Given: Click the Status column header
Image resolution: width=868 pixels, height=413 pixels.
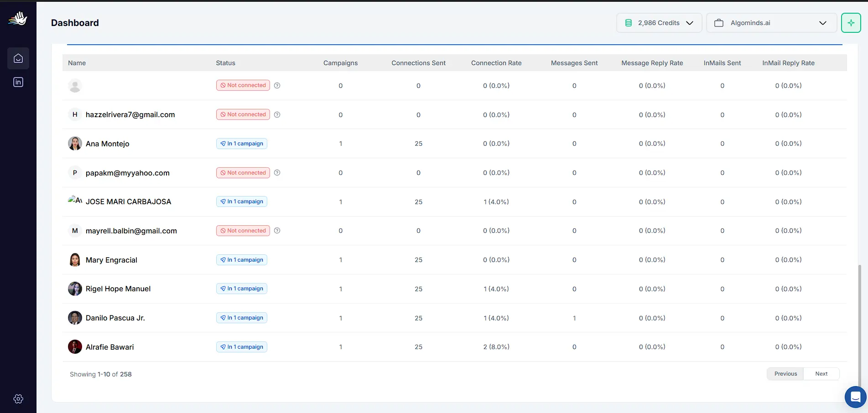Looking at the screenshot, I should [x=225, y=63].
